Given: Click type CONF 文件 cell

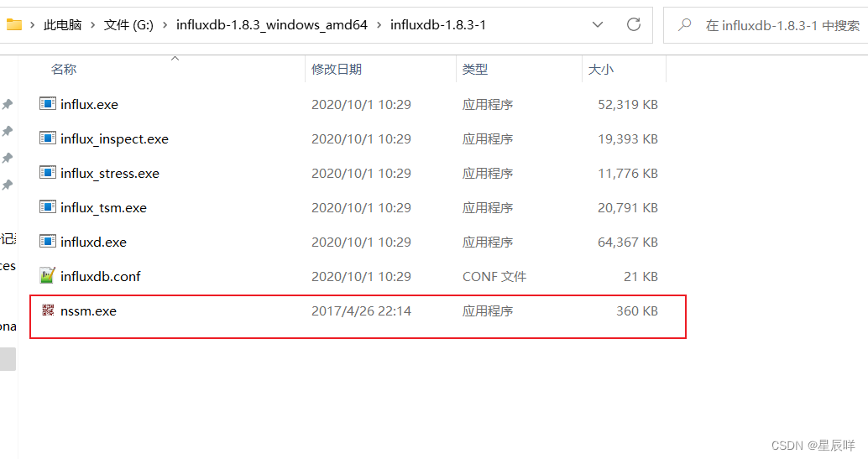Looking at the screenshot, I should pyautogui.click(x=494, y=276).
